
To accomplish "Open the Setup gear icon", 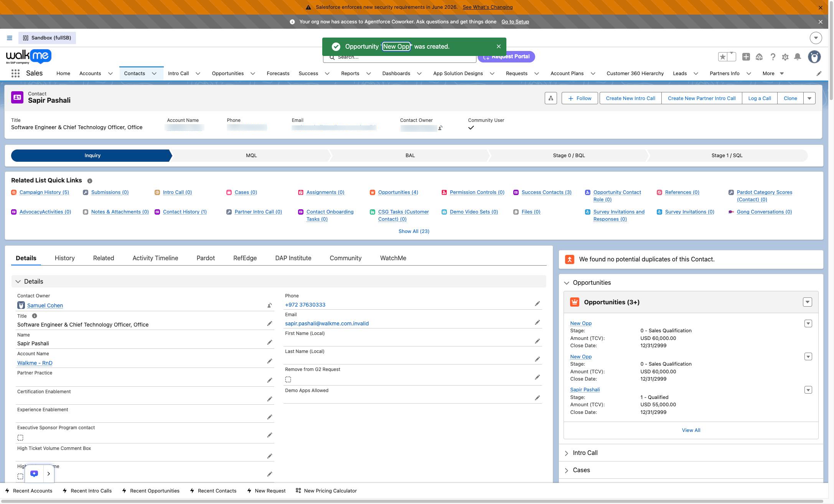I will tap(785, 57).
